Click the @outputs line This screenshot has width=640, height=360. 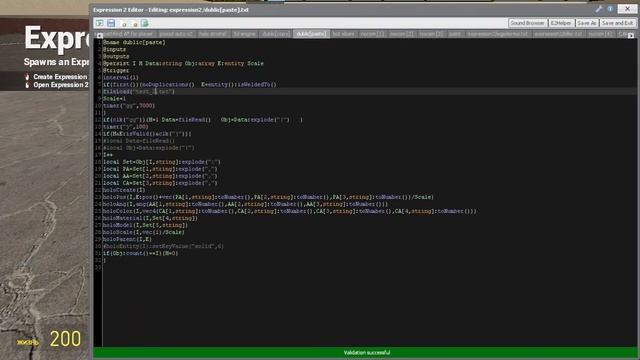coord(116,56)
